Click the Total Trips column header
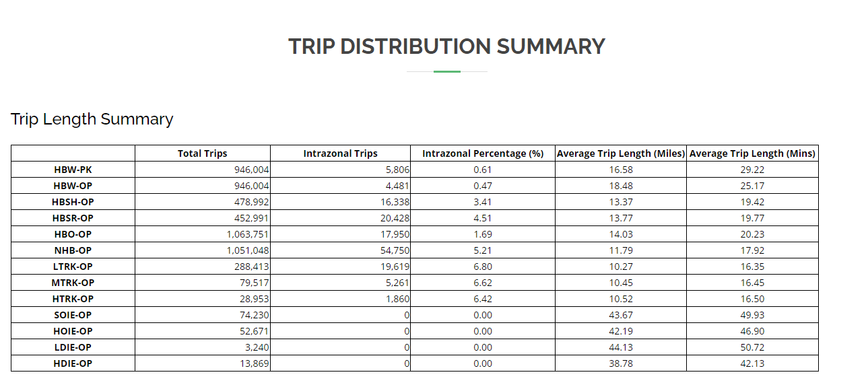Viewport: 868px width, 387px height. (x=202, y=153)
